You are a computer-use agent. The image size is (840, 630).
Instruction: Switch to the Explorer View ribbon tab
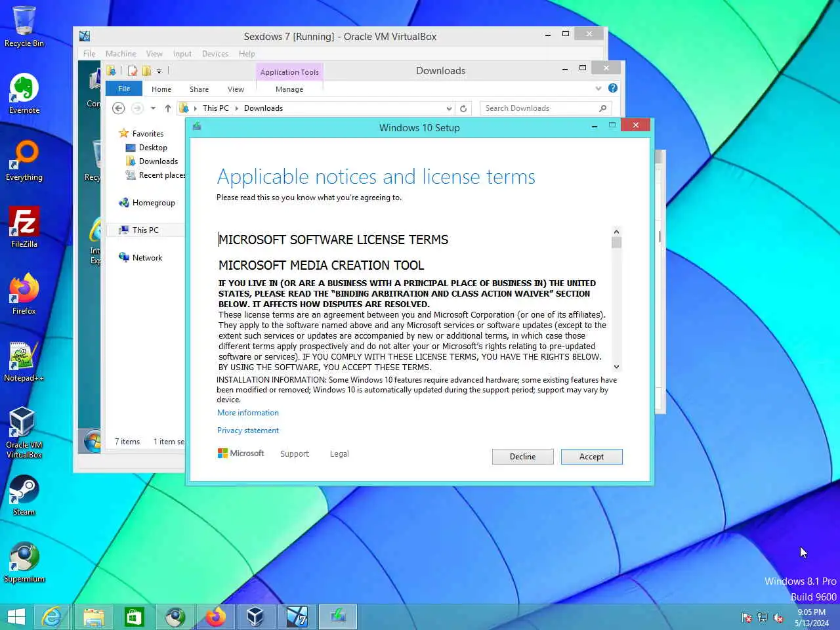click(236, 89)
